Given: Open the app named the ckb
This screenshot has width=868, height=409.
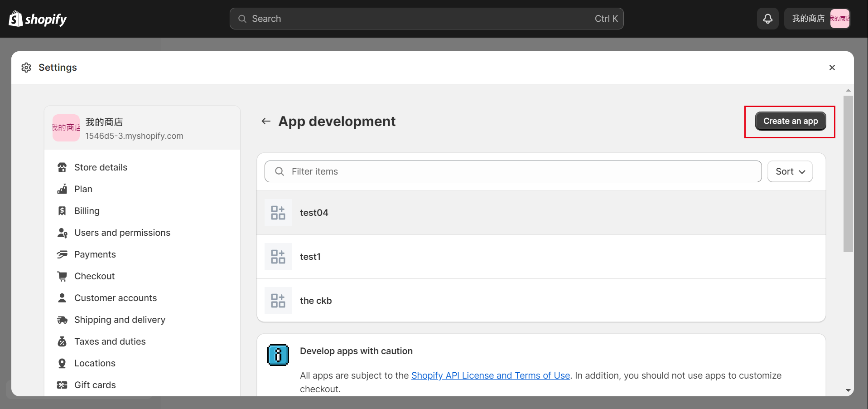Looking at the screenshot, I should pyautogui.click(x=541, y=301).
